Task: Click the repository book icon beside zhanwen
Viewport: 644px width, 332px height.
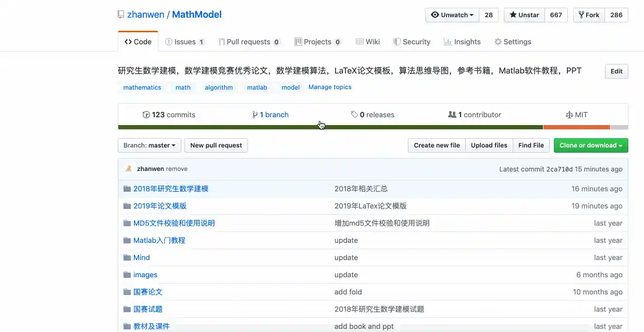Action: click(121, 15)
